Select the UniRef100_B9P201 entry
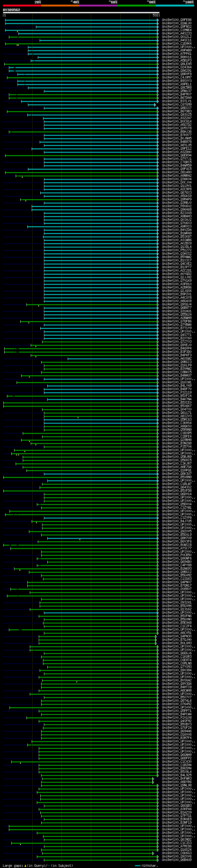This screenshot has height=868, width=197. [176, 294]
